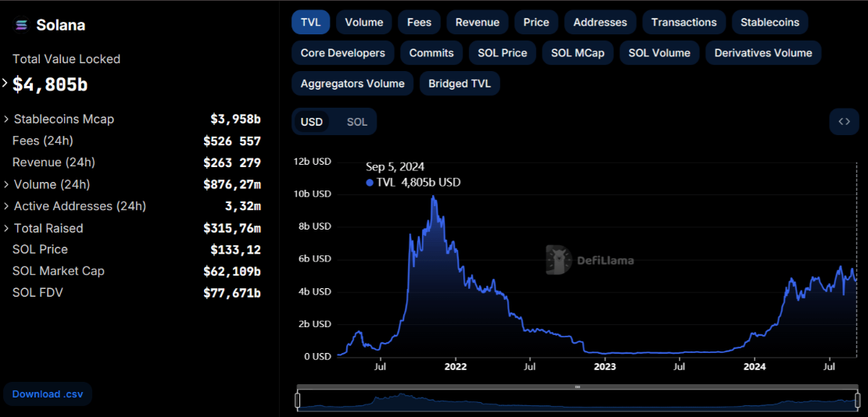Show Derivatives Volume on chart
This screenshot has height=417, width=868.
pyautogui.click(x=763, y=53)
